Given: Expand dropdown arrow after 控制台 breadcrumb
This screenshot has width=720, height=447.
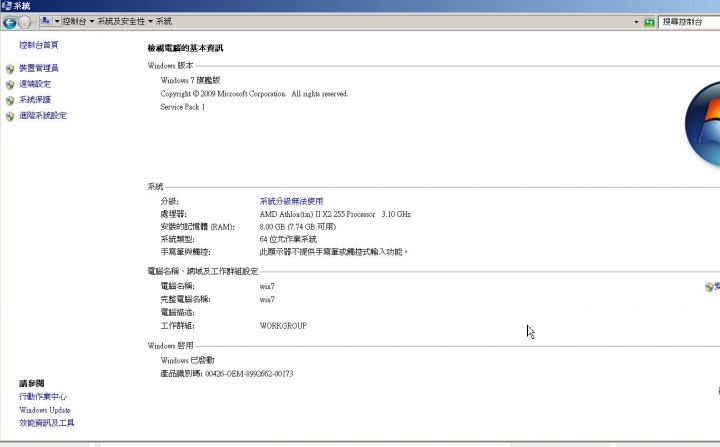Looking at the screenshot, I should [x=92, y=21].
